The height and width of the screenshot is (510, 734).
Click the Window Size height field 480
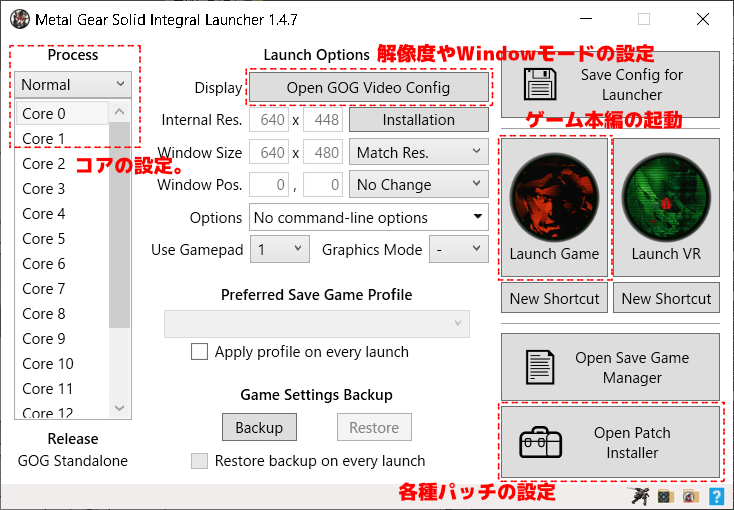[323, 152]
